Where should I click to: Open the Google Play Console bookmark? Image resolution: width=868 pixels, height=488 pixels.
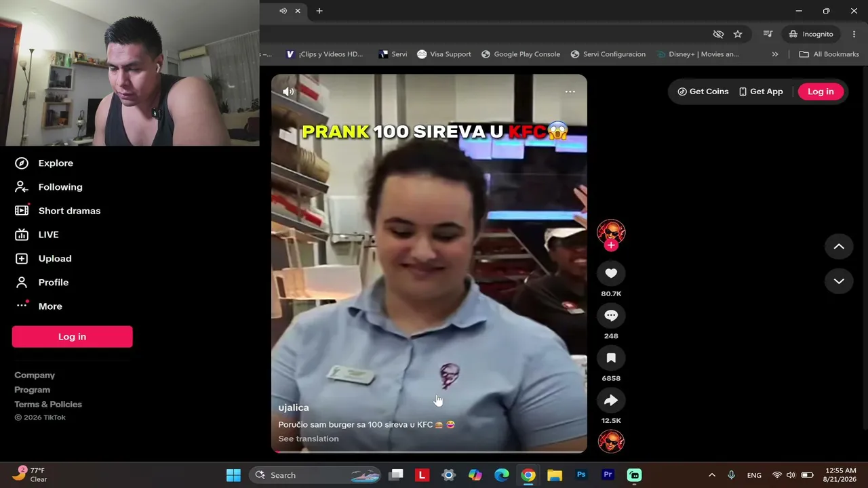(x=521, y=54)
